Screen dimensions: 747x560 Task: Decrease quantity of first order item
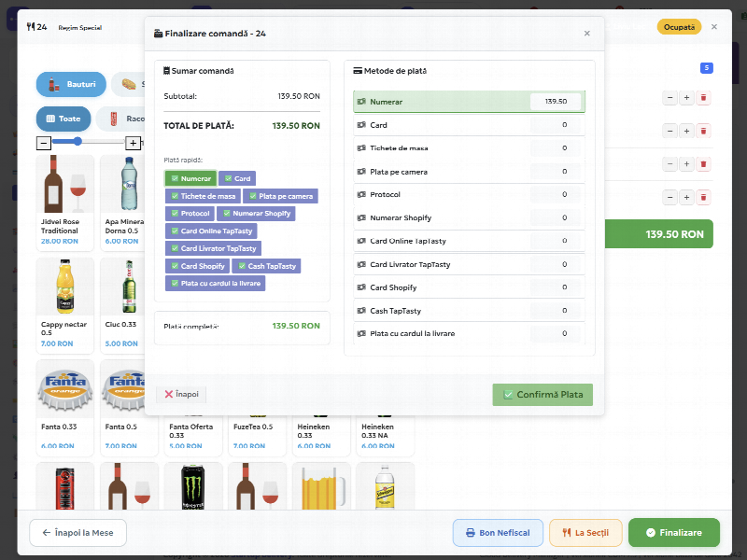pos(669,98)
